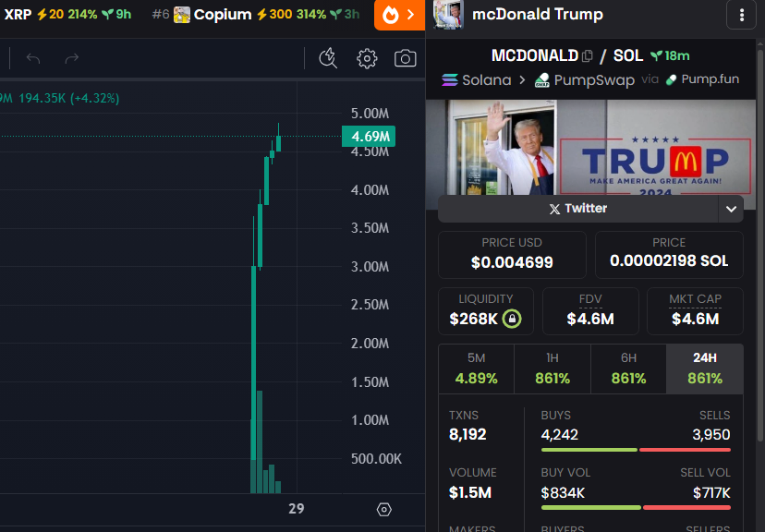Screen dimensions: 765x532
Task: Click the 194.35K (+4.32%) chart readout
Action: 68,99
